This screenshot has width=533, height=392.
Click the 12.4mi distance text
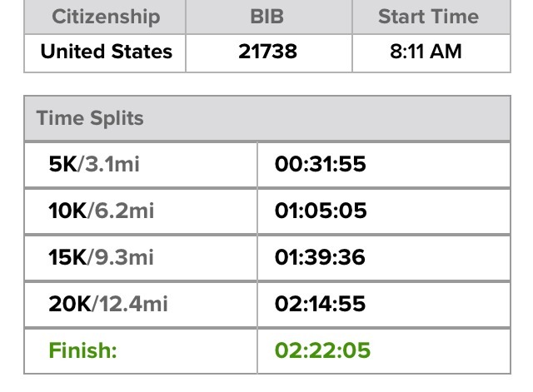tap(133, 304)
